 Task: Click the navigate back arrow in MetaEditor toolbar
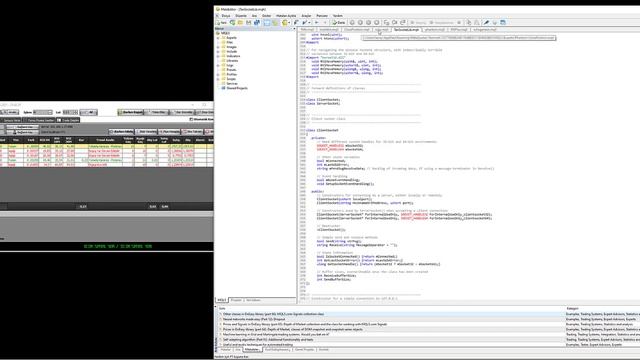tap(317, 23)
